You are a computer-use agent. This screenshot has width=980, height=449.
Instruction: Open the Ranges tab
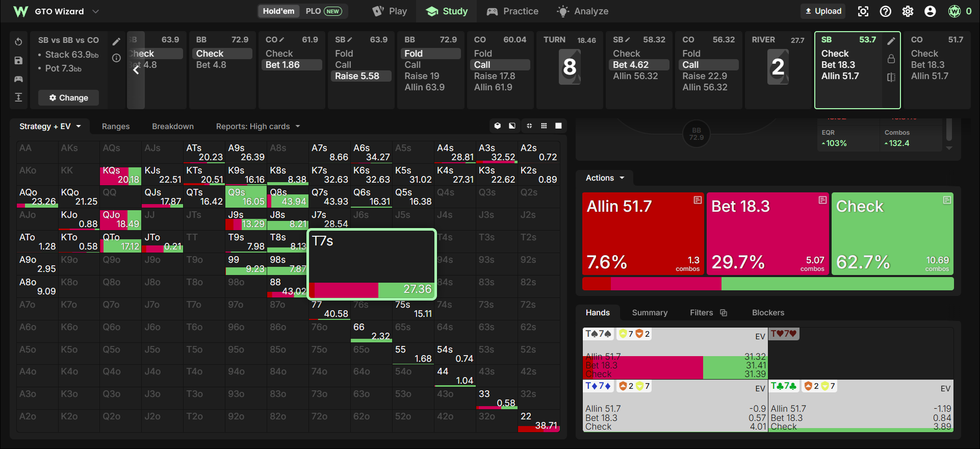coord(116,127)
